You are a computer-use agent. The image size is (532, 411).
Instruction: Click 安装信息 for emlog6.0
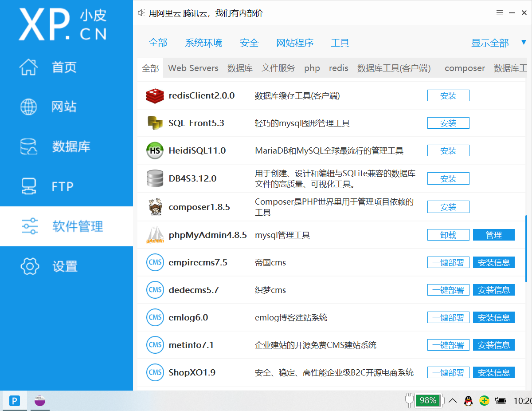[x=494, y=317]
